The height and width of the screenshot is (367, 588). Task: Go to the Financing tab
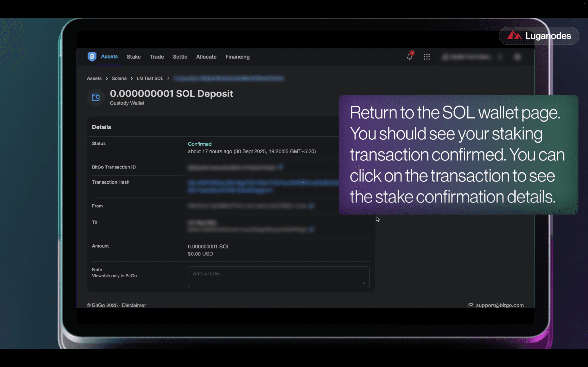(237, 57)
